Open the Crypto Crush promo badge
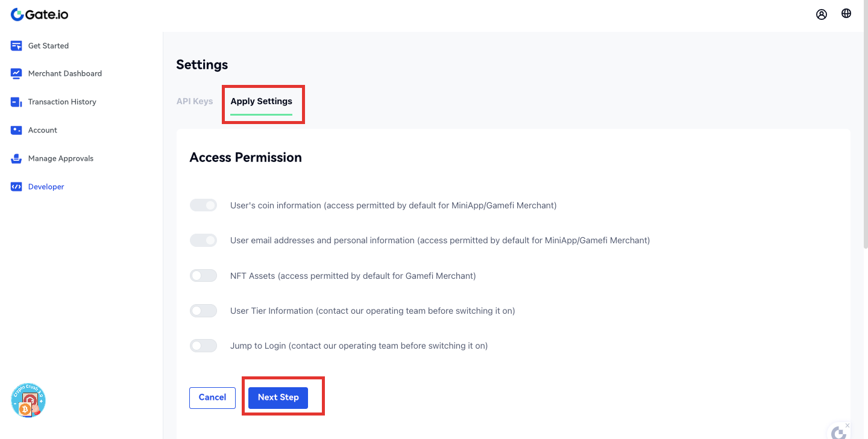Screen dimensions: 868x439 pos(28,400)
